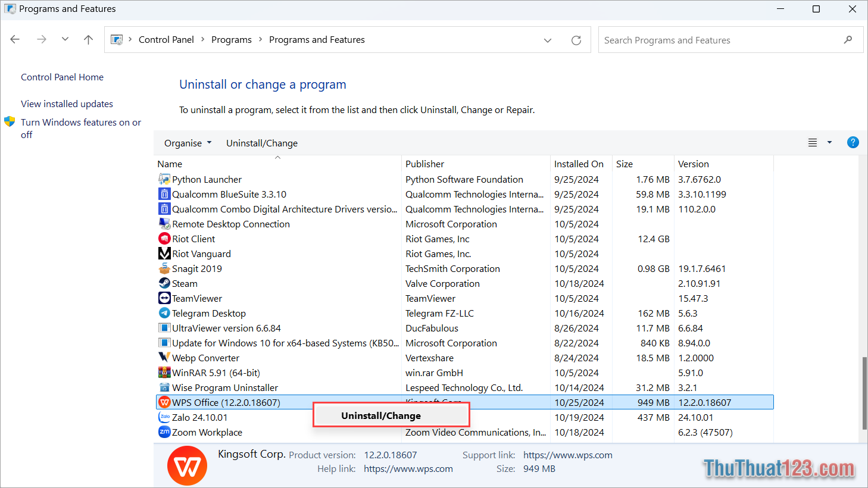Click the Remote Desktop Connection icon

pos(164,224)
